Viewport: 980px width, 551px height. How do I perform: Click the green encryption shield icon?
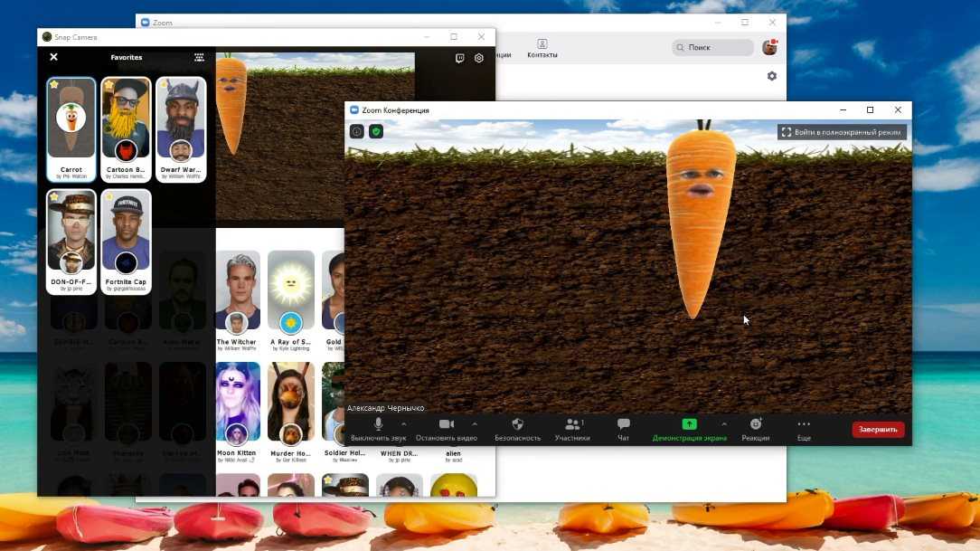[376, 132]
